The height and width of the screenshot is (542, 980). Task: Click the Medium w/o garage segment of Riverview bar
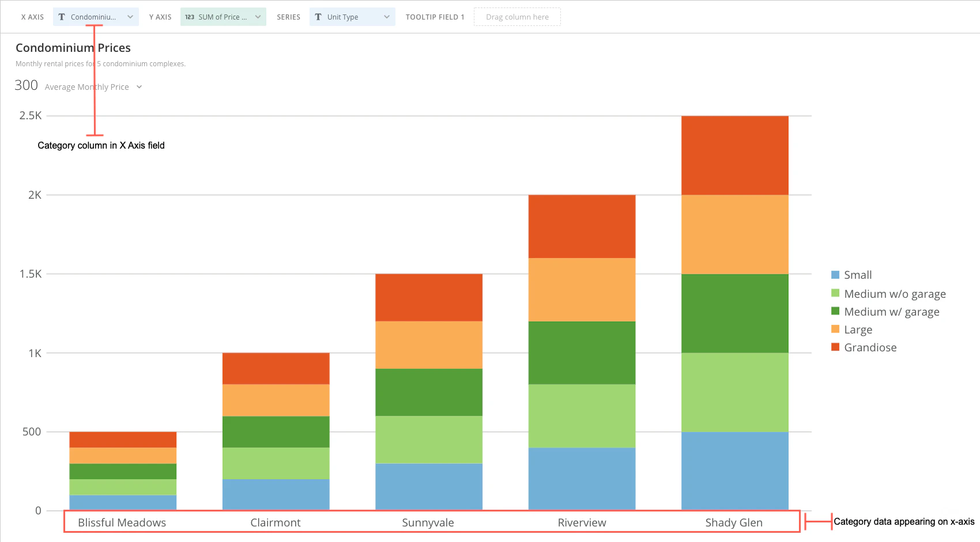click(x=582, y=416)
